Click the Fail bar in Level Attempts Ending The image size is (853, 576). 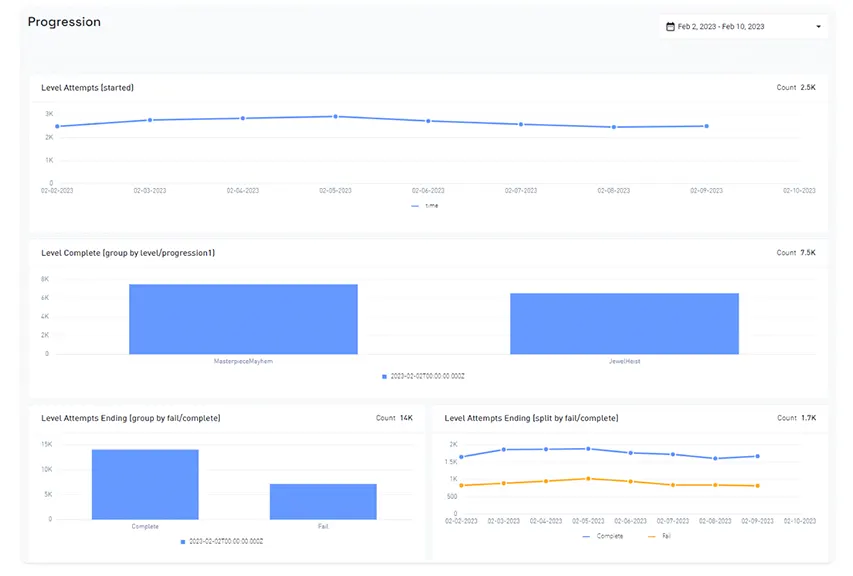(x=323, y=501)
